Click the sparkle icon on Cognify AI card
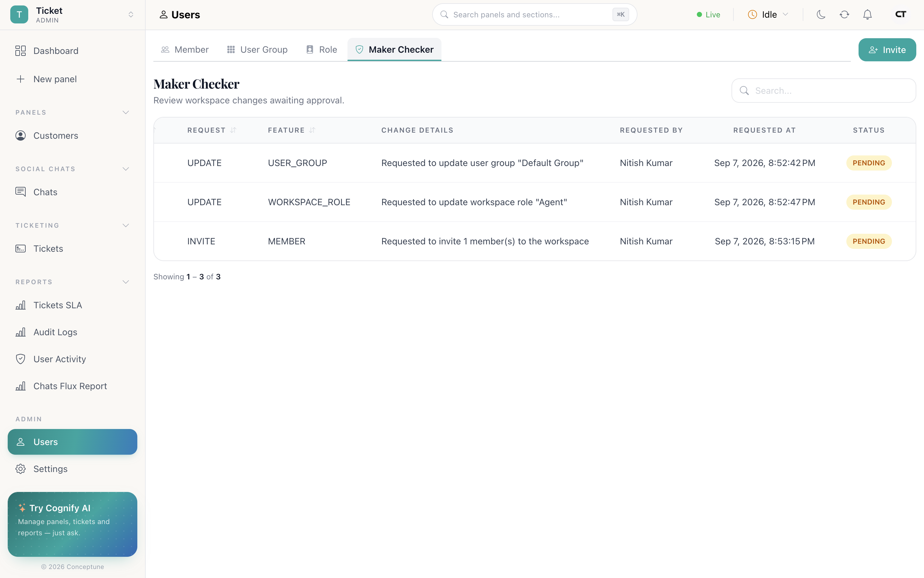 pyautogui.click(x=22, y=508)
